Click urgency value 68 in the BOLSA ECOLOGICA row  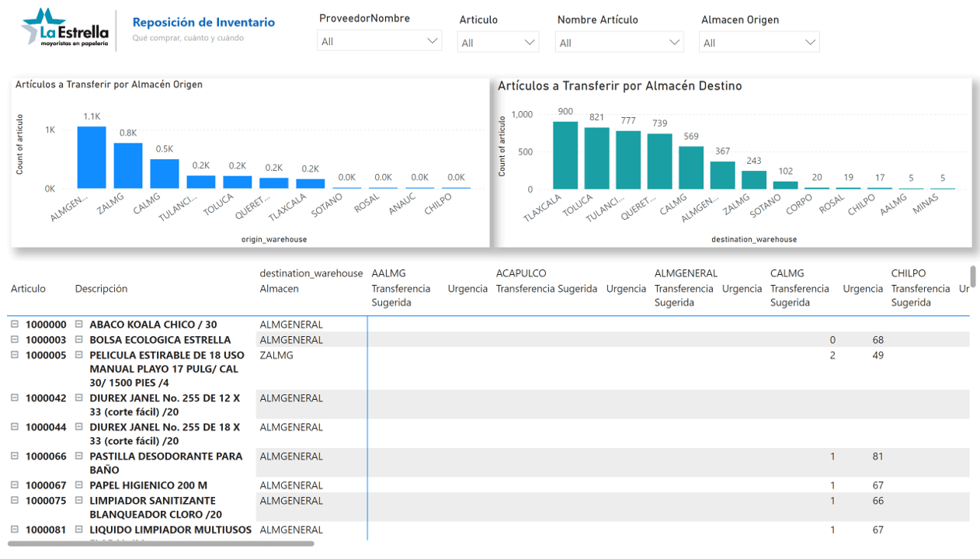tap(877, 339)
